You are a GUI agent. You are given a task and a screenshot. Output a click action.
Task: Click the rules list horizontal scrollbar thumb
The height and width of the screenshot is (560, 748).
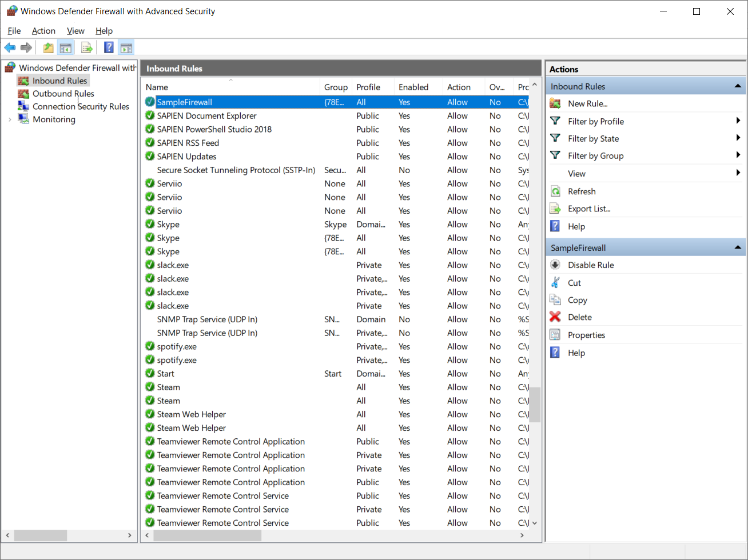point(208,535)
